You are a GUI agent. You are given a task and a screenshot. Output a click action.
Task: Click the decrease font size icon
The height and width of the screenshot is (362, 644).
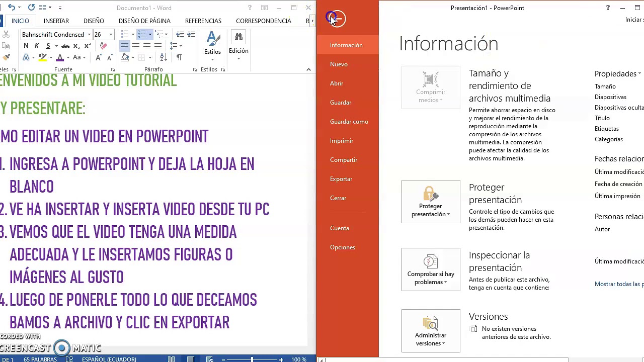tap(109, 57)
